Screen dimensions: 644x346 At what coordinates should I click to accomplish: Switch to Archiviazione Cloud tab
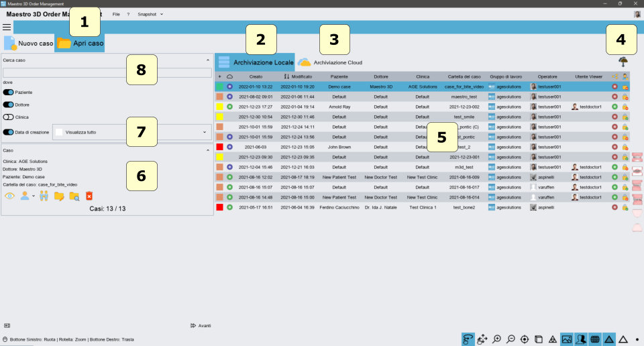pos(330,62)
